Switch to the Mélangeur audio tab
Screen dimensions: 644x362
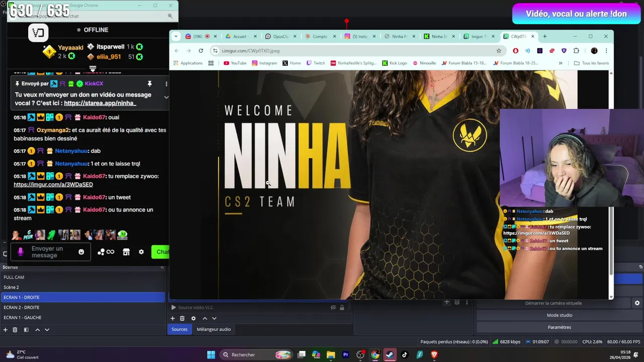click(214, 329)
